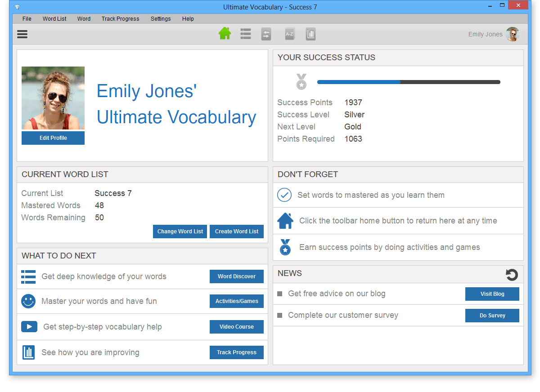The width and height of the screenshot is (540, 392).
Task: Click the blue home icon in Don't Forget
Action: click(x=285, y=221)
